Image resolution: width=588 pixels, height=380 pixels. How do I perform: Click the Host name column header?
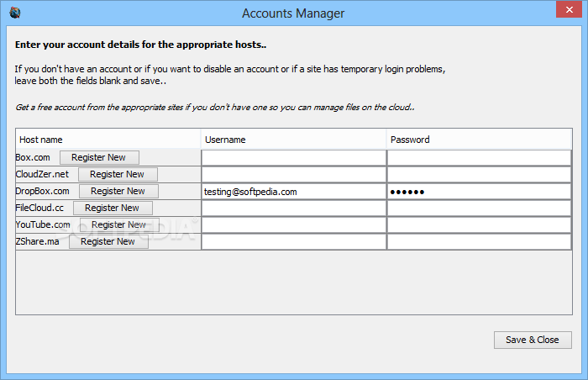(108, 140)
